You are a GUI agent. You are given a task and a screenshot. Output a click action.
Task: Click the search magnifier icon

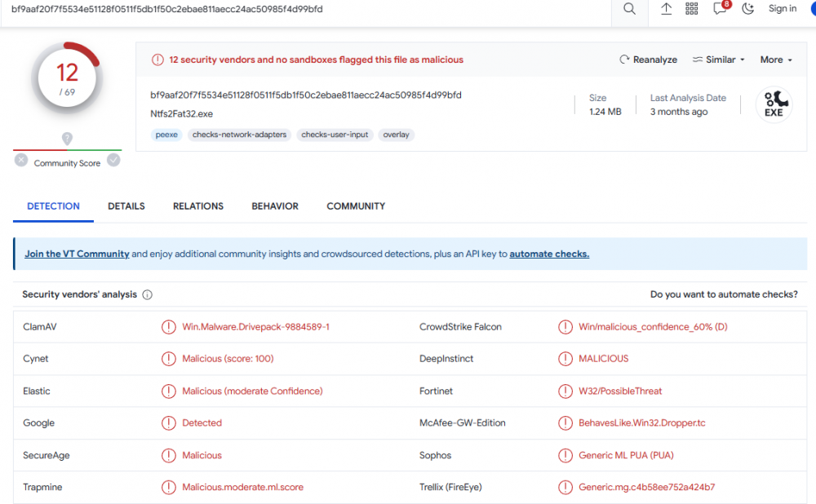(x=629, y=9)
